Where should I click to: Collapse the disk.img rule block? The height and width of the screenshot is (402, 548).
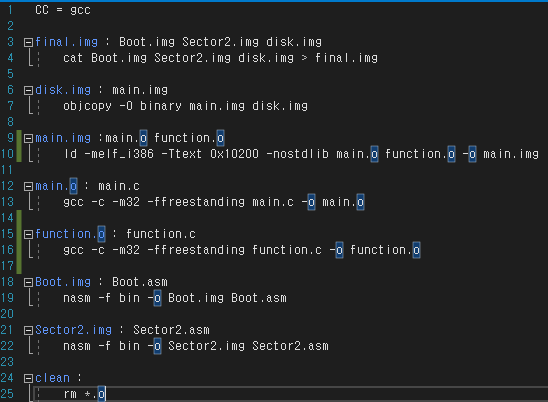tap(28, 91)
